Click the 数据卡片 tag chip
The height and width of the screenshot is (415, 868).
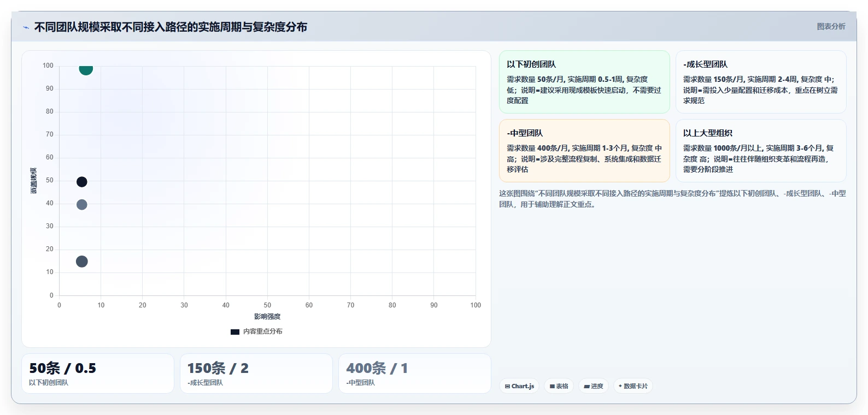tap(633, 386)
